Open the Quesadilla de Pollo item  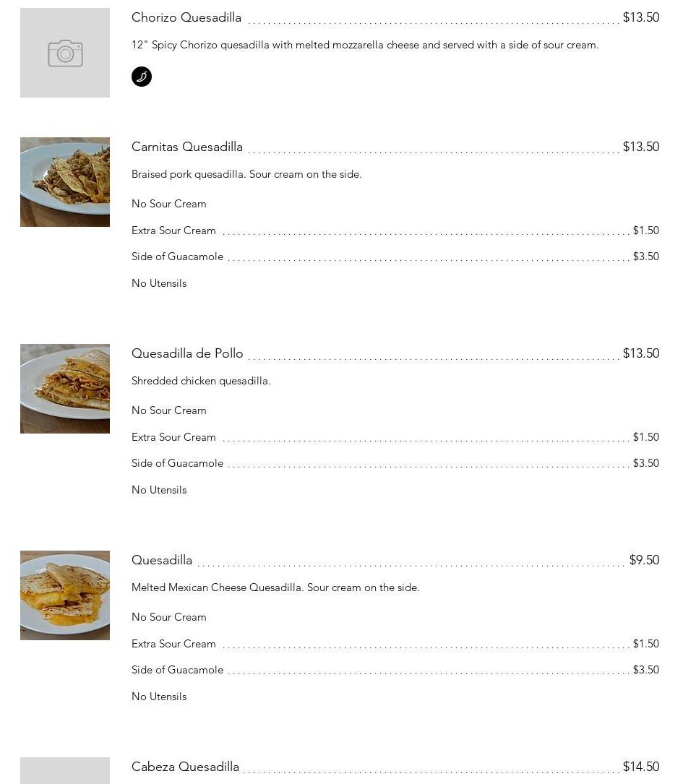[x=187, y=353]
